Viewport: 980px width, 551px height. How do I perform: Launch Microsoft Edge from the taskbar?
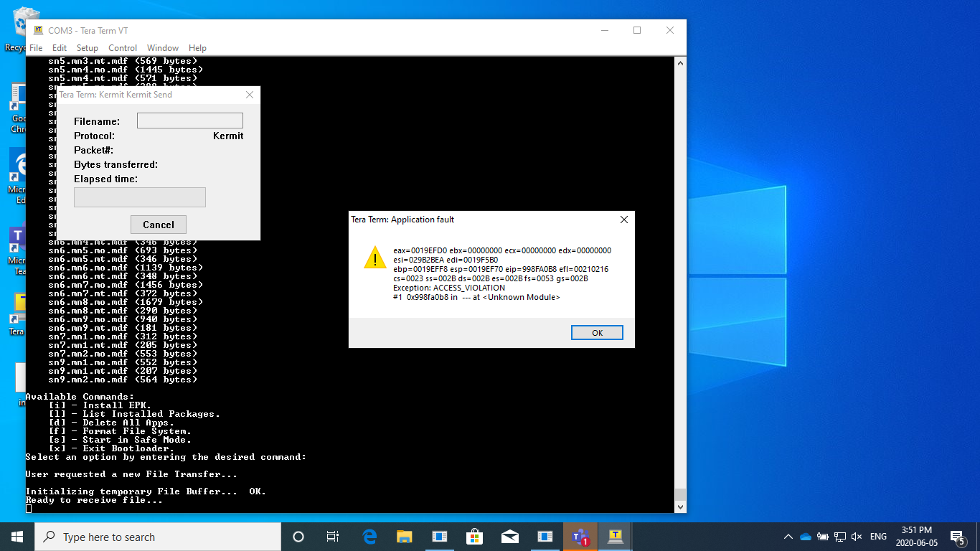point(369,537)
